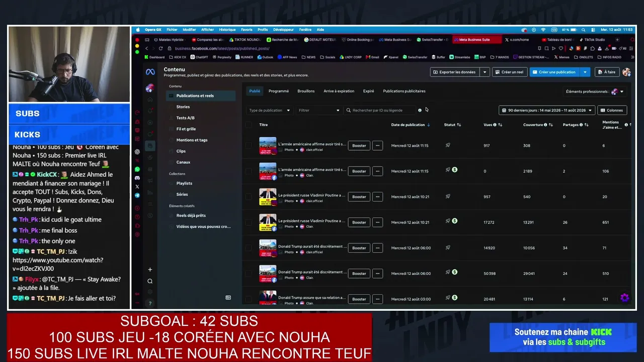
Task: Click the Créer un reel button
Action: (509, 72)
